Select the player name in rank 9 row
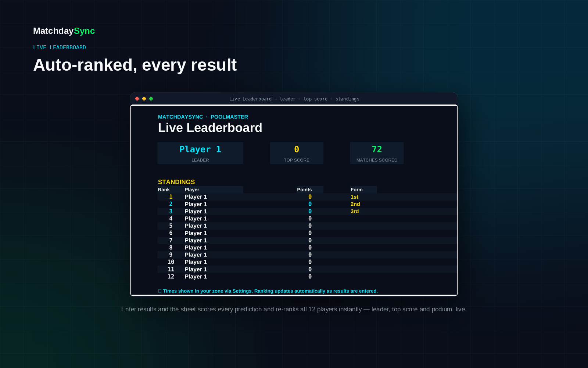 [196, 255]
